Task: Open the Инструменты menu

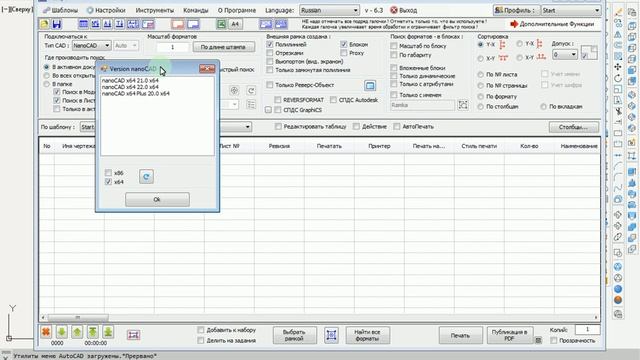Action: click(x=154, y=10)
